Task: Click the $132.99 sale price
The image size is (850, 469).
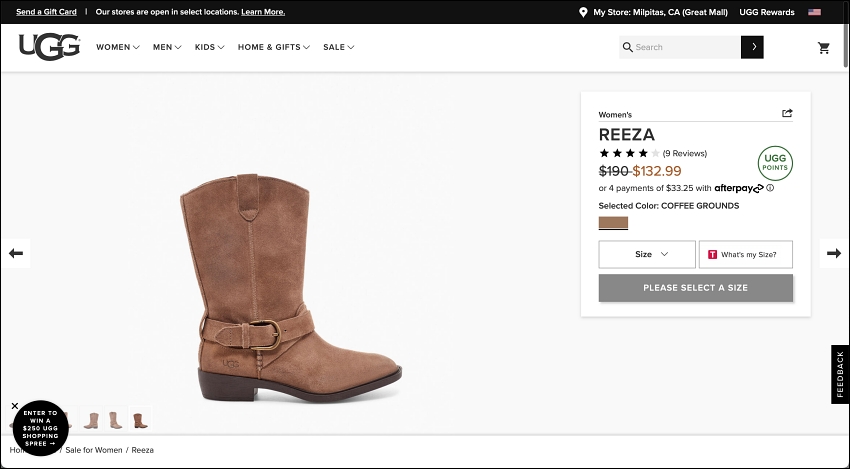Action: pos(656,171)
